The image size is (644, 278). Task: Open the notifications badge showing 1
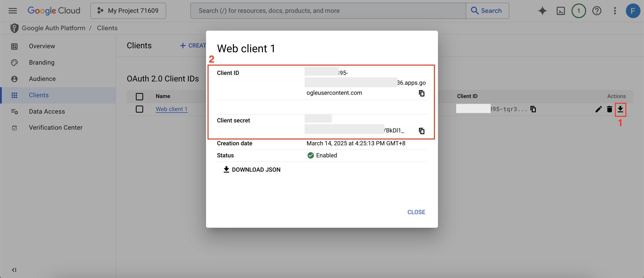click(579, 11)
